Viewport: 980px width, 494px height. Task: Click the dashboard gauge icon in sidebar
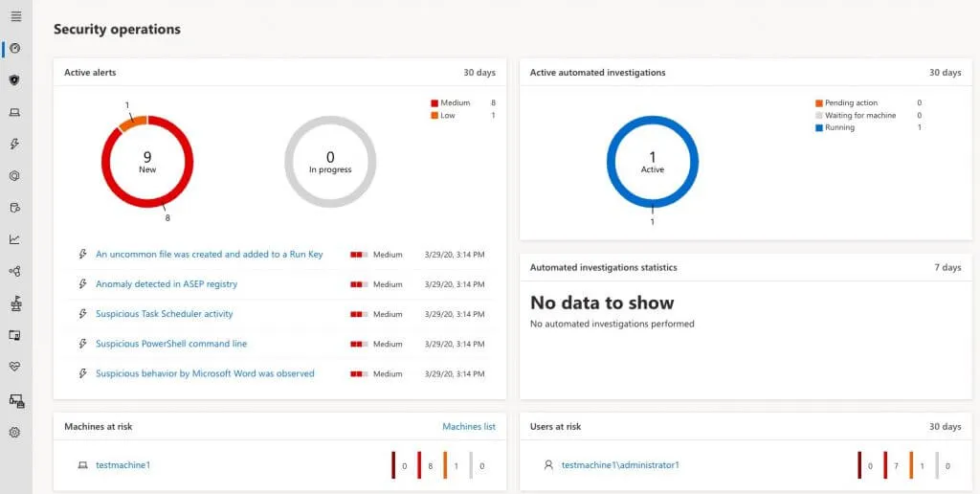click(x=15, y=48)
